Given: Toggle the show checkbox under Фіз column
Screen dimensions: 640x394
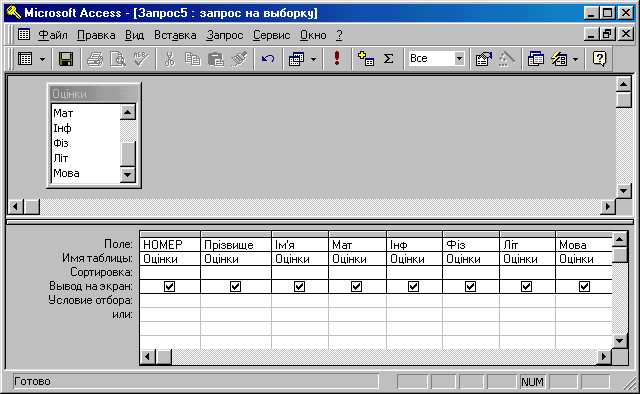Looking at the screenshot, I should [x=471, y=287].
